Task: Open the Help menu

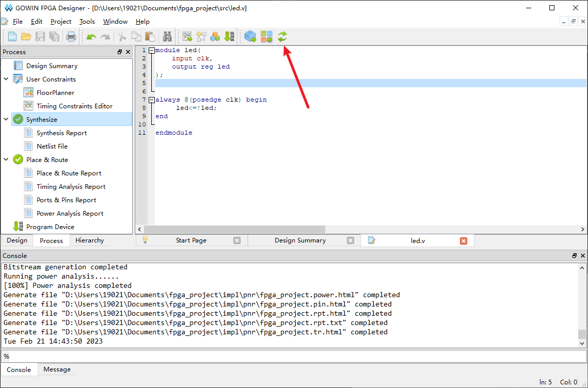Action: click(x=142, y=21)
